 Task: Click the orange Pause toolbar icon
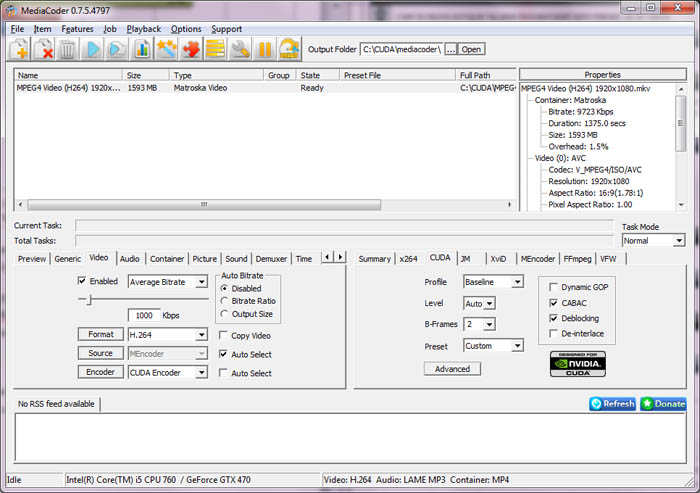click(x=265, y=49)
